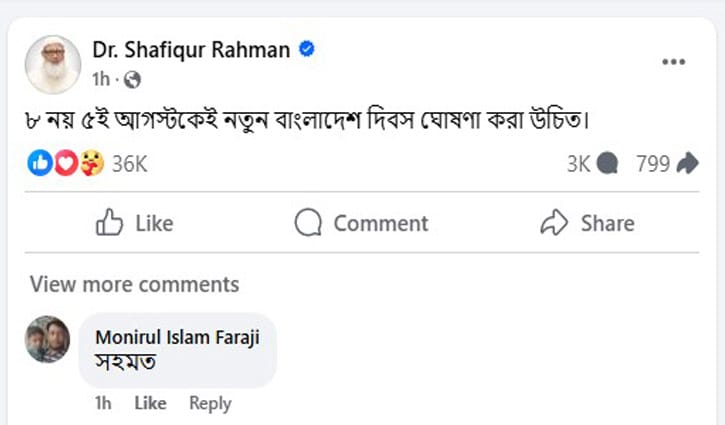Expand View more comments

134,284
